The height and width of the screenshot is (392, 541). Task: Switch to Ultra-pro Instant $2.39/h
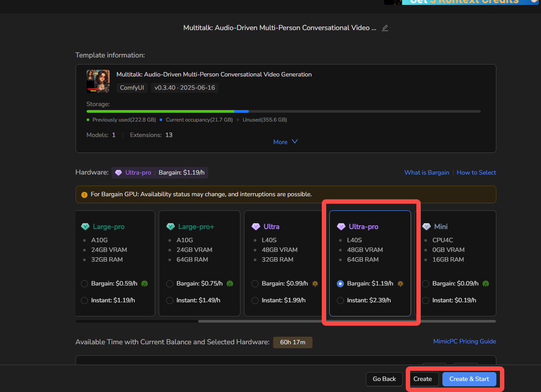click(x=340, y=301)
